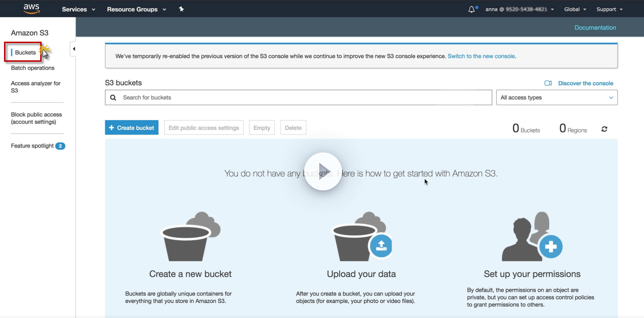Open Feature spotlight in the sidebar
The height and width of the screenshot is (318, 644).
tap(32, 146)
